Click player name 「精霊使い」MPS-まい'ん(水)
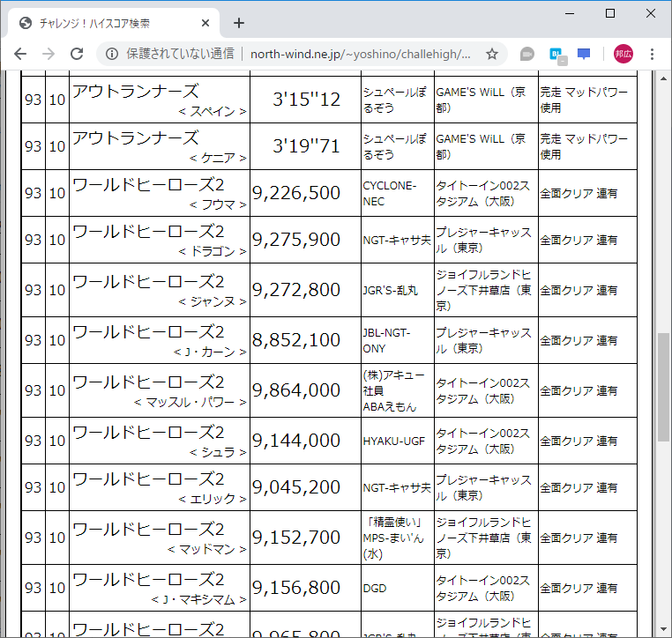The image size is (672, 638). [393, 538]
